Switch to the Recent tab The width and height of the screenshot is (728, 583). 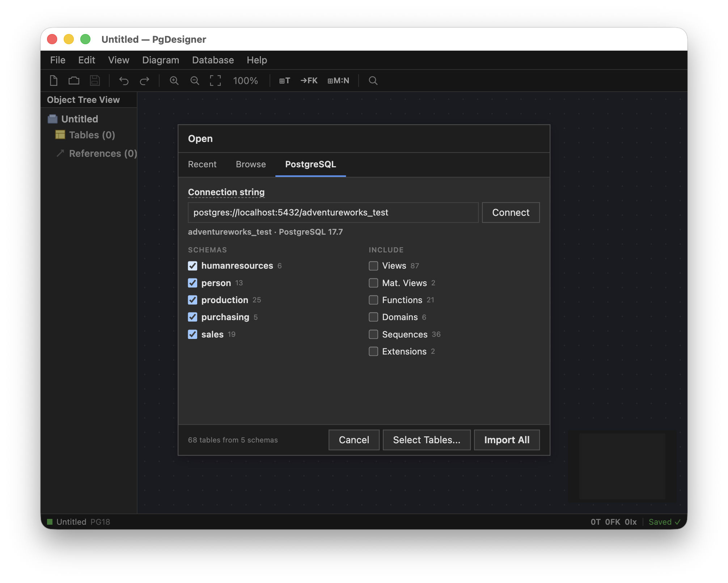(202, 164)
